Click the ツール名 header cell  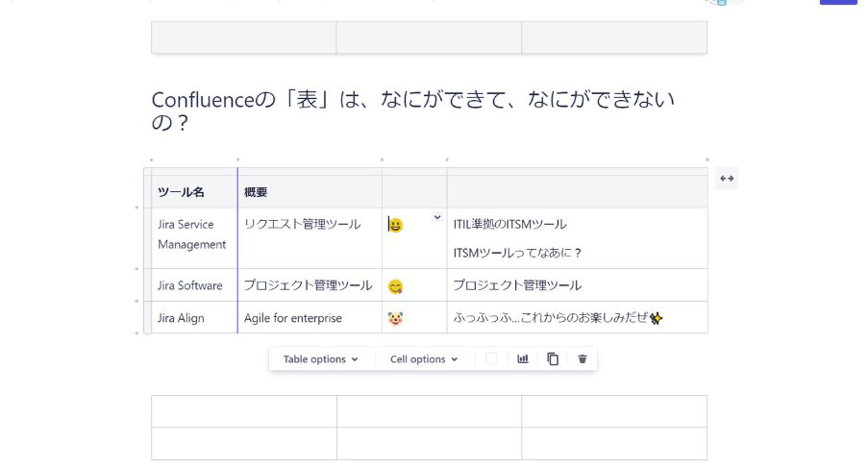coord(194,192)
